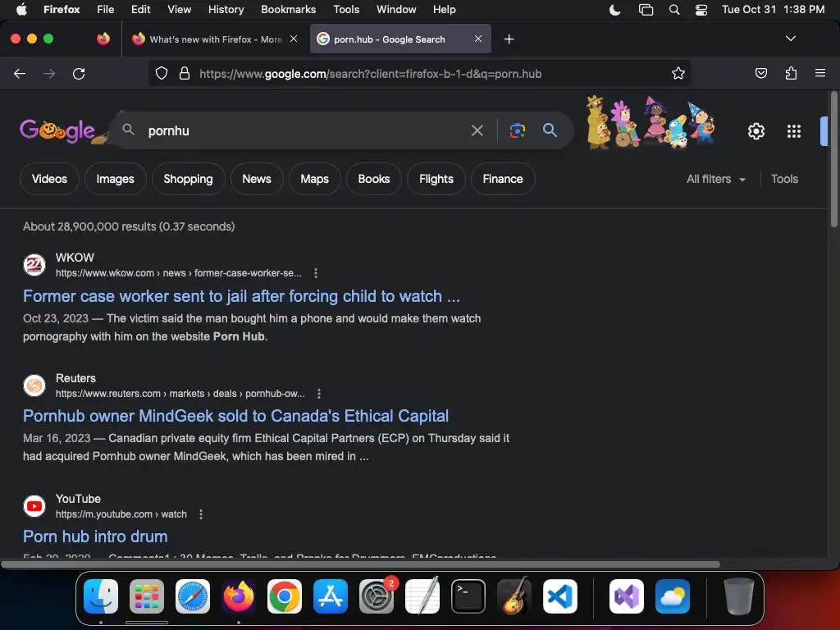
Task: Open GarageBand from the dock
Action: click(x=514, y=596)
